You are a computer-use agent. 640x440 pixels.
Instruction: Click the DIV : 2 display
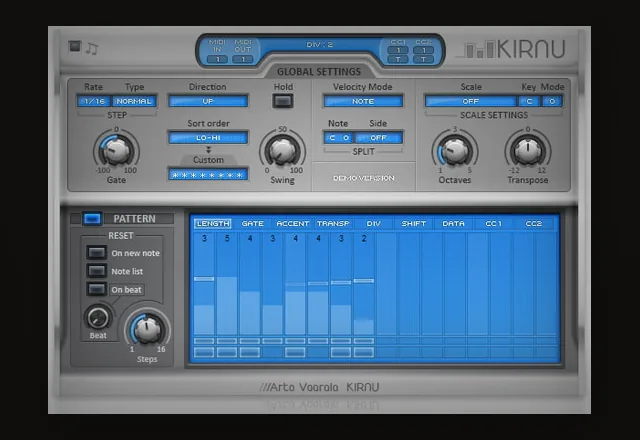point(320,44)
